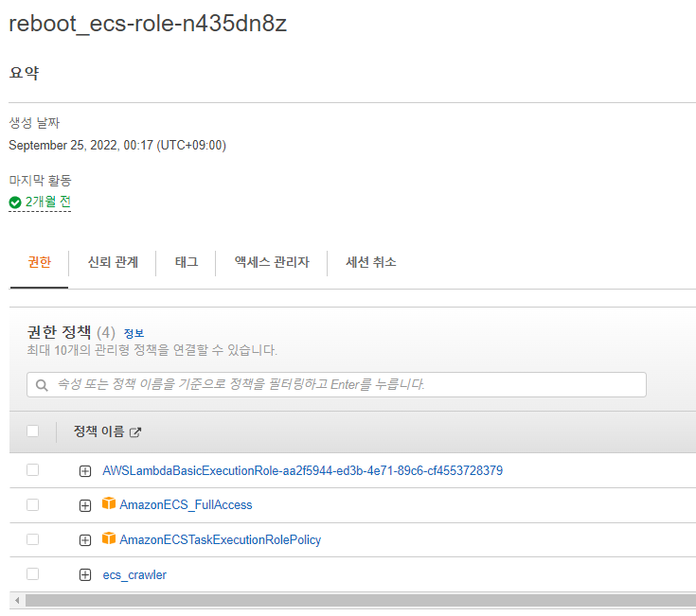Click the green check status icon
Viewport: 696px width, 616px height.
pos(15,202)
